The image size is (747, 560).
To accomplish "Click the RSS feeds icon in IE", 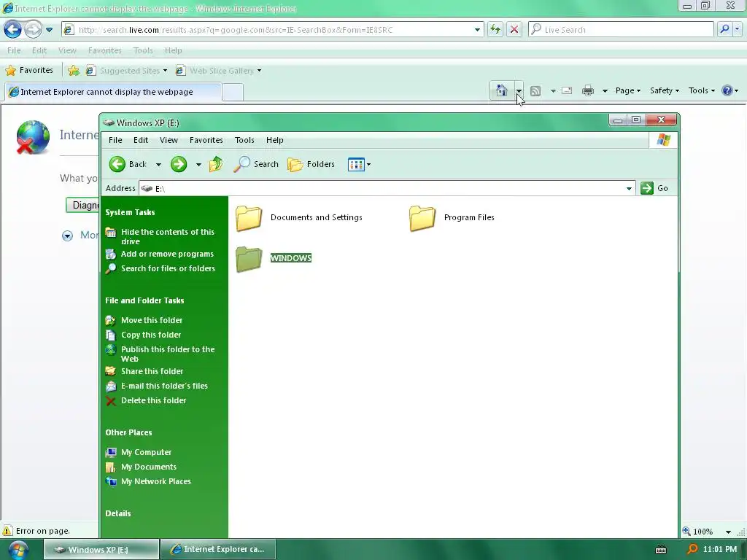I will [535, 90].
